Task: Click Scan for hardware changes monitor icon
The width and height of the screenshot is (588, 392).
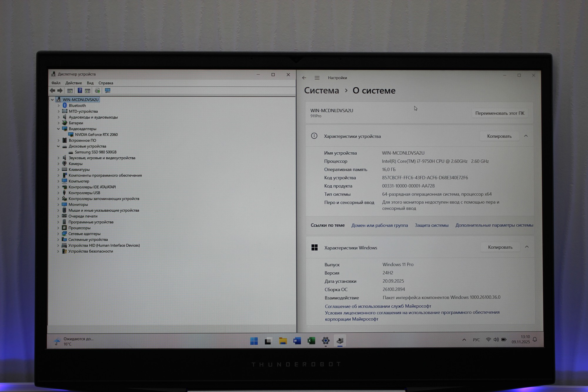Action: pos(108,91)
